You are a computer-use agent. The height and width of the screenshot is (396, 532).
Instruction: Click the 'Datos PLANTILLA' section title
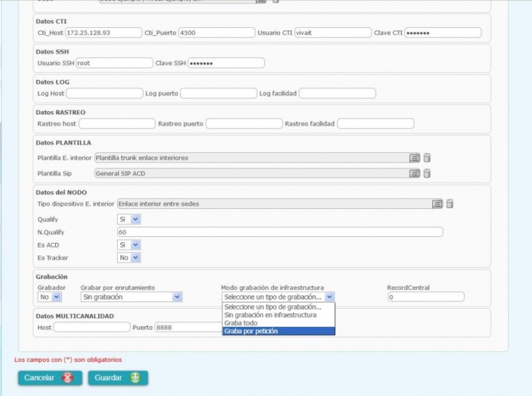tap(63, 142)
